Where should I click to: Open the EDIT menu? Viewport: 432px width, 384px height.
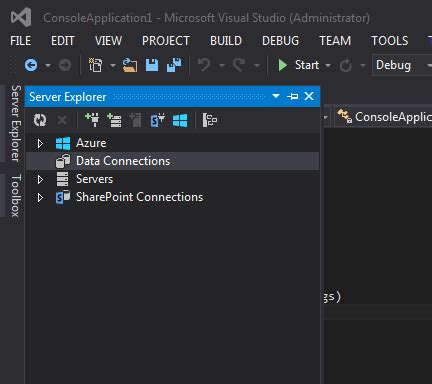63,41
